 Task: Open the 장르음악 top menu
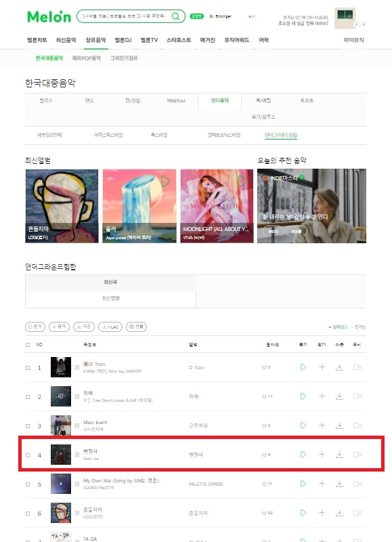[x=95, y=40]
